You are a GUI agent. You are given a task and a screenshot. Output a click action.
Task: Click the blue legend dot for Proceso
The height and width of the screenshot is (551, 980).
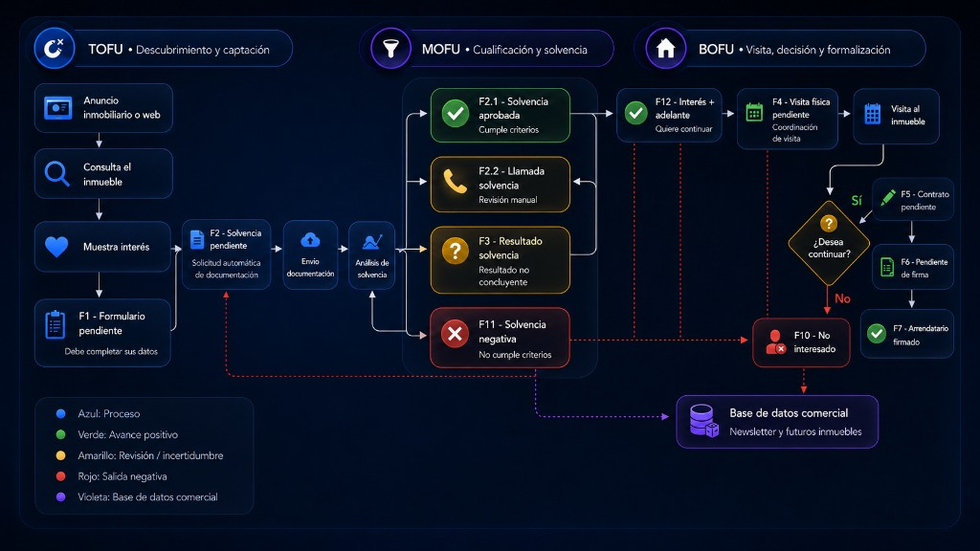(60, 413)
